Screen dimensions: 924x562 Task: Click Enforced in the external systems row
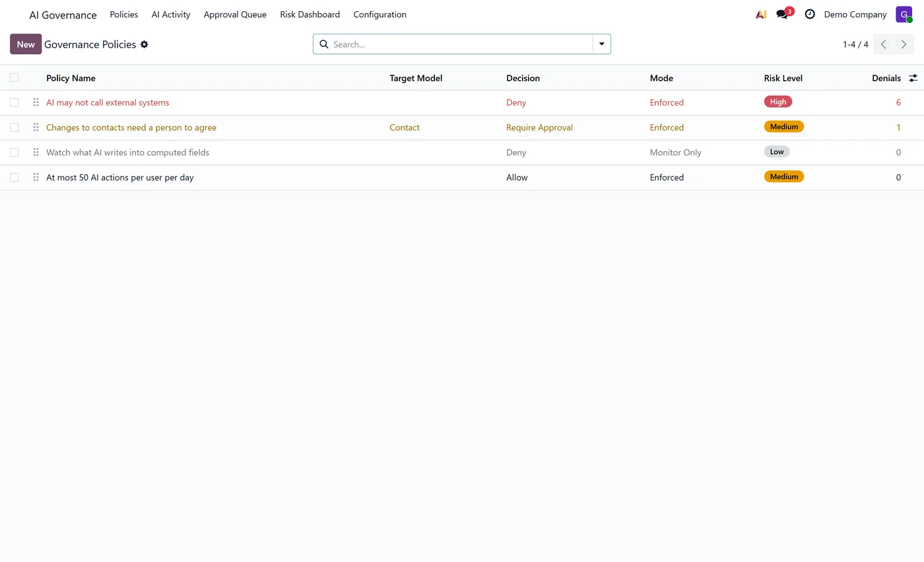667,102
